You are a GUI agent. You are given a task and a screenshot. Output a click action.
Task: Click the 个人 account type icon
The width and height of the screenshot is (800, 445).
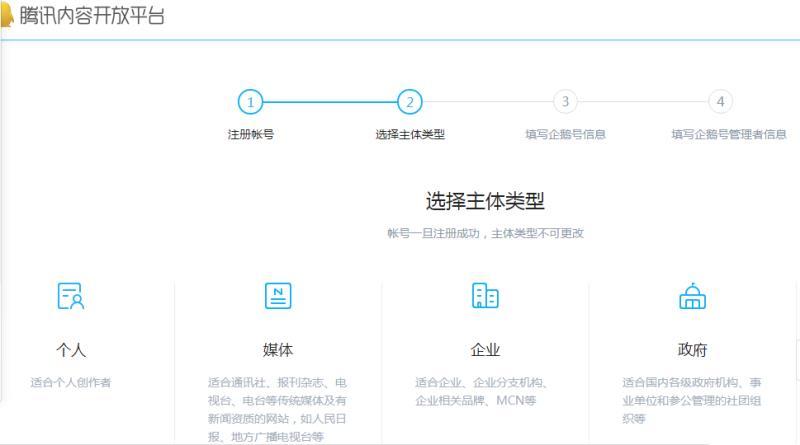click(71, 296)
